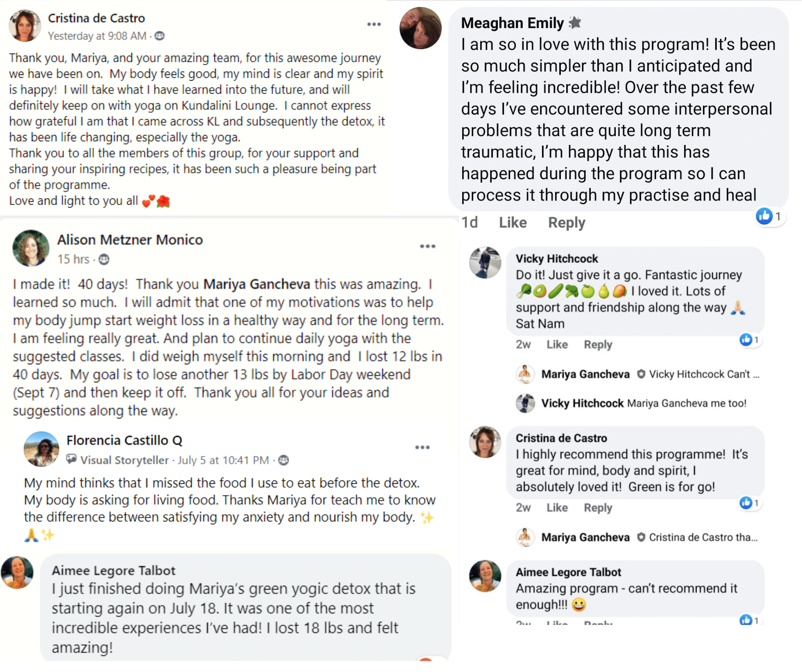Screen dimensions: 802x672
Task: Click thumbs-up reaction on Vicky Hitchcock's comment
Action: click(x=746, y=339)
